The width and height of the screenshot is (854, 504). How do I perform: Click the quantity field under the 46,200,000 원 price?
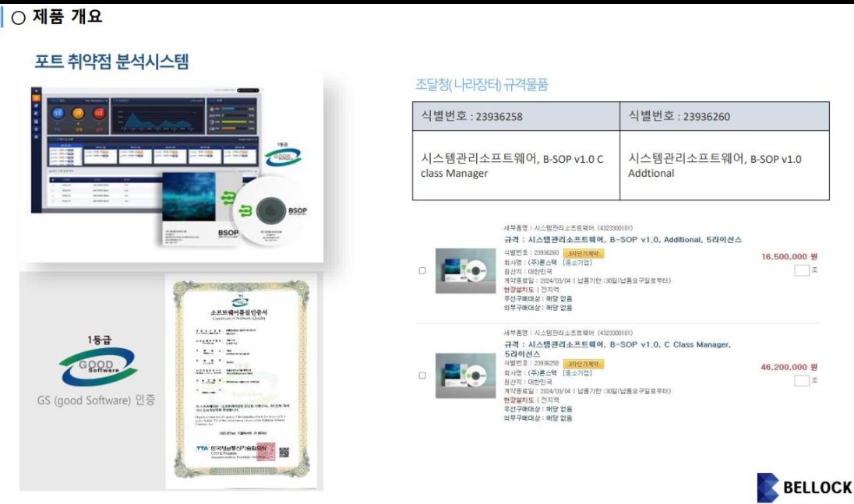[x=802, y=381]
